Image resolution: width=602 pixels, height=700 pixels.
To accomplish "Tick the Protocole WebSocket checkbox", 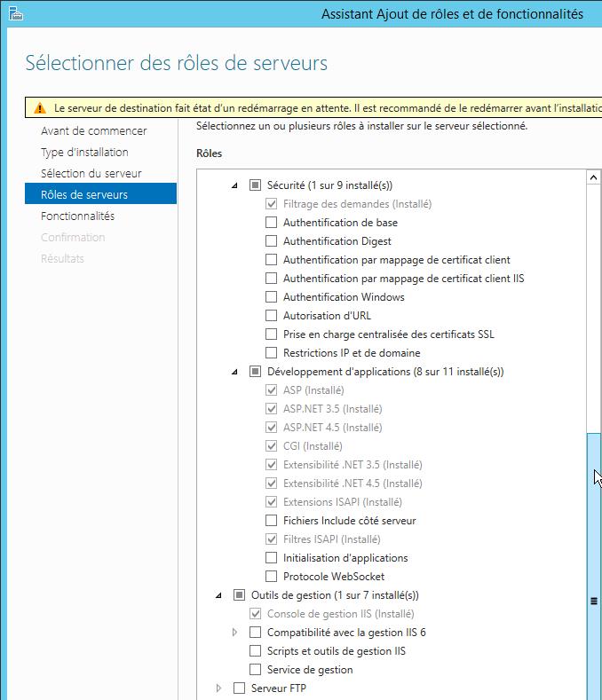I will (271, 577).
